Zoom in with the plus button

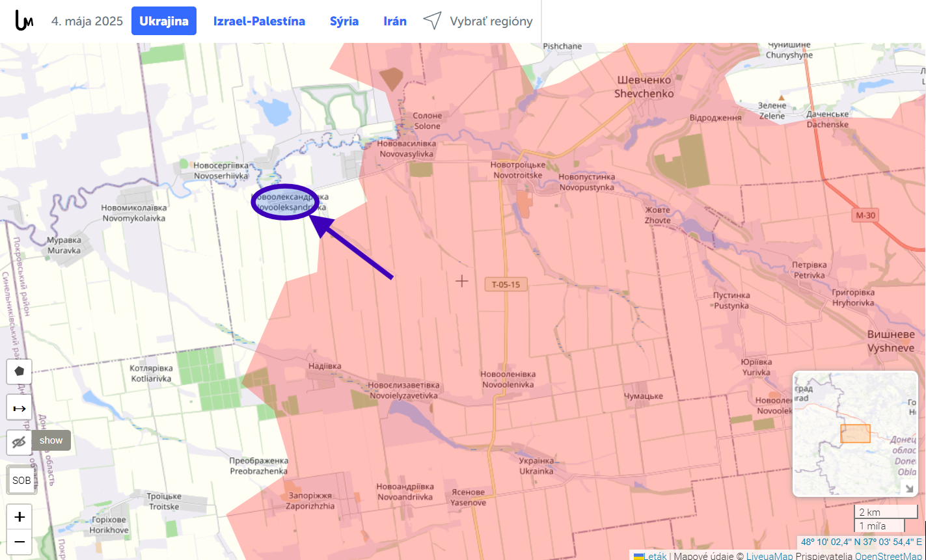tap(20, 517)
